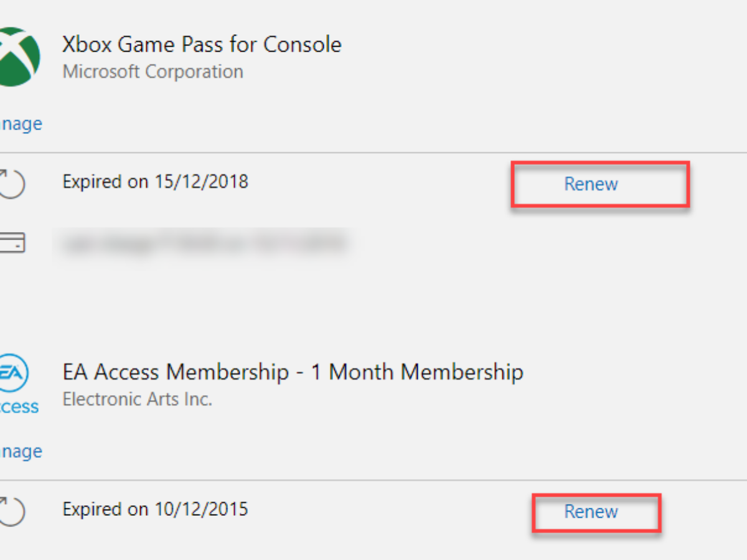Renew the EA Access Membership subscription
747x560 pixels.
pos(591,511)
